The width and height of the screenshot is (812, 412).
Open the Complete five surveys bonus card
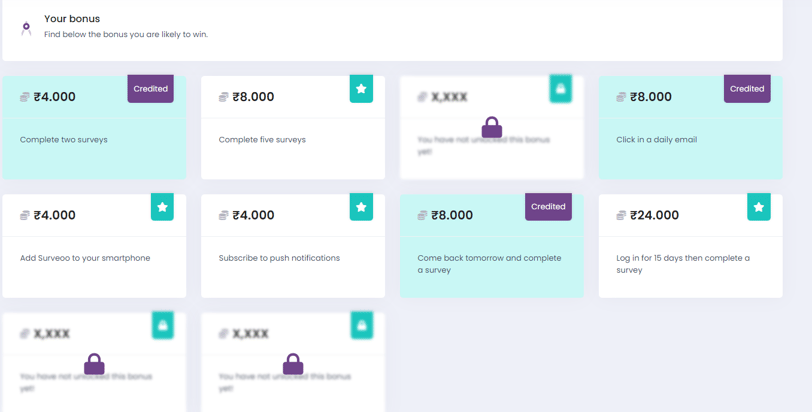(x=293, y=128)
